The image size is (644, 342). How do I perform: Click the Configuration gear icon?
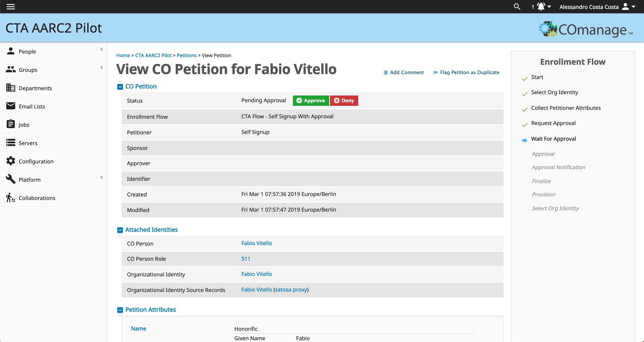click(x=11, y=161)
